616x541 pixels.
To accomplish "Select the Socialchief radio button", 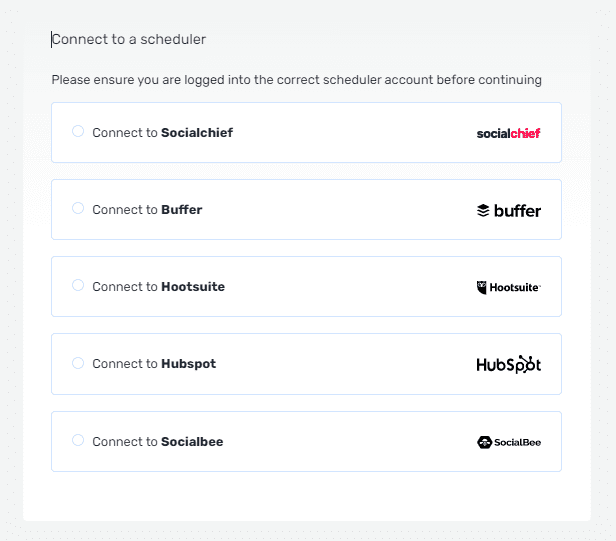I will pos(78,131).
